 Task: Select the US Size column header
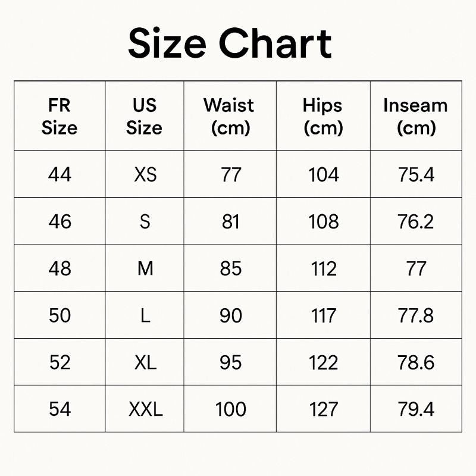(145, 116)
